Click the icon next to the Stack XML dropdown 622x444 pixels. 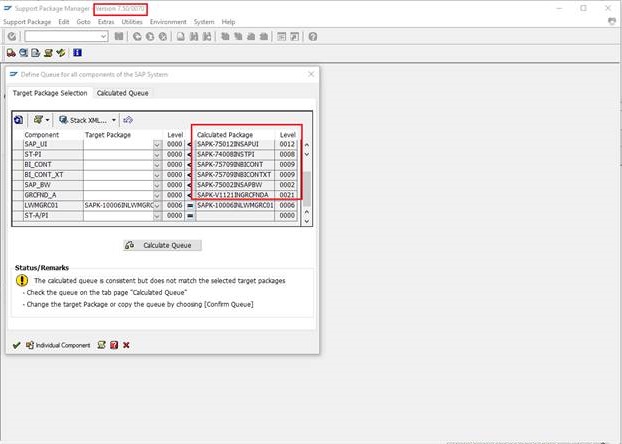click(128, 120)
